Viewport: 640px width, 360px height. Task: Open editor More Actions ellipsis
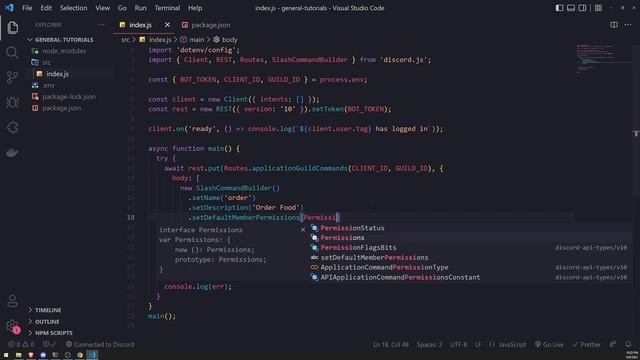pos(628,25)
